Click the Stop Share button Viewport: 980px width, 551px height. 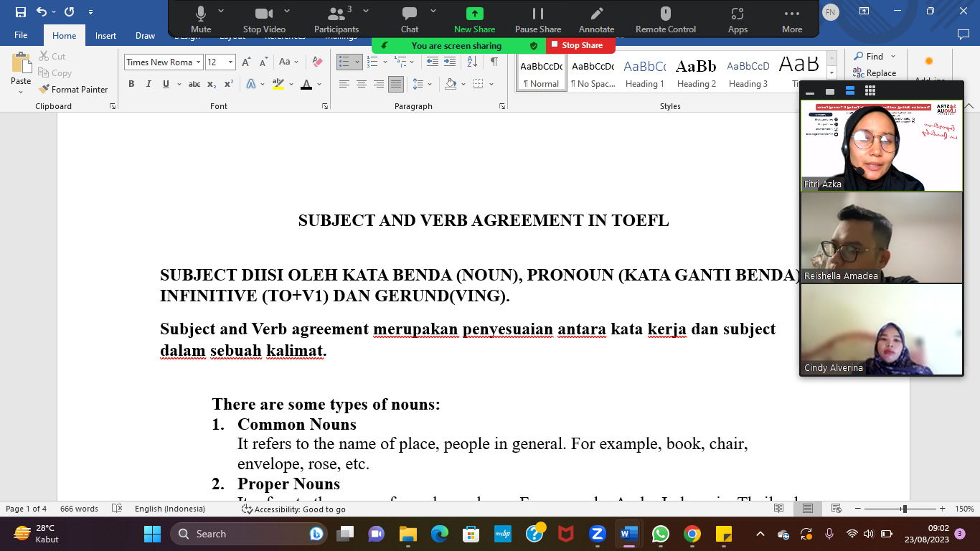581,45
